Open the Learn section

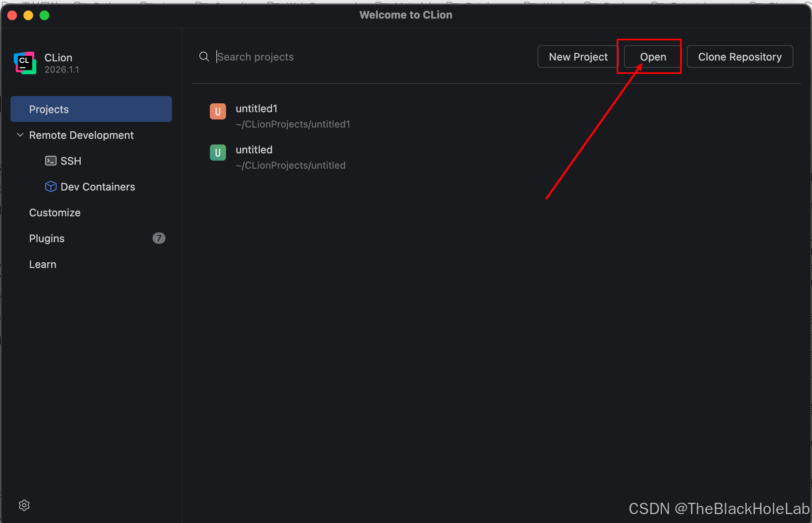(x=43, y=264)
